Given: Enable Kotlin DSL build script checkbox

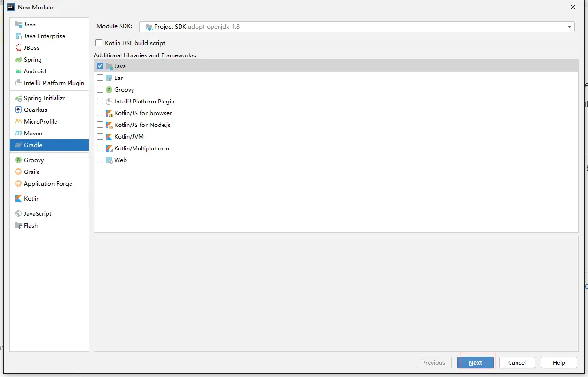Looking at the screenshot, I should [x=99, y=43].
